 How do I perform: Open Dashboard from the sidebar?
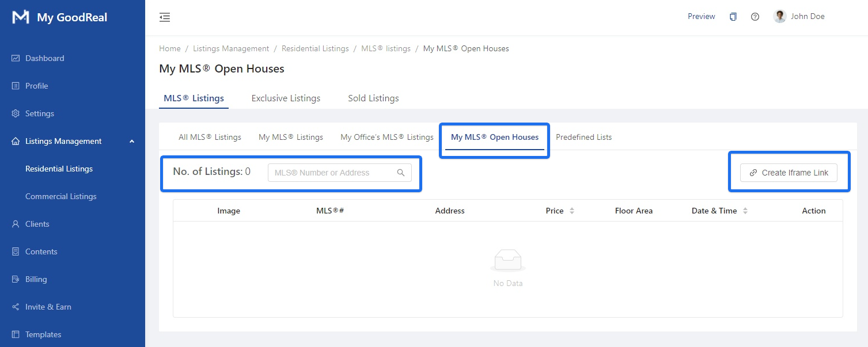[x=44, y=58]
